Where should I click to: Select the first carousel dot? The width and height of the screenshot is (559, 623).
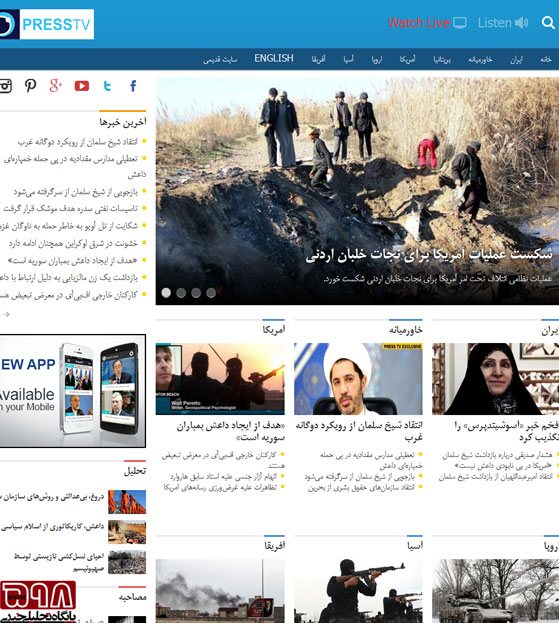pos(166,293)
